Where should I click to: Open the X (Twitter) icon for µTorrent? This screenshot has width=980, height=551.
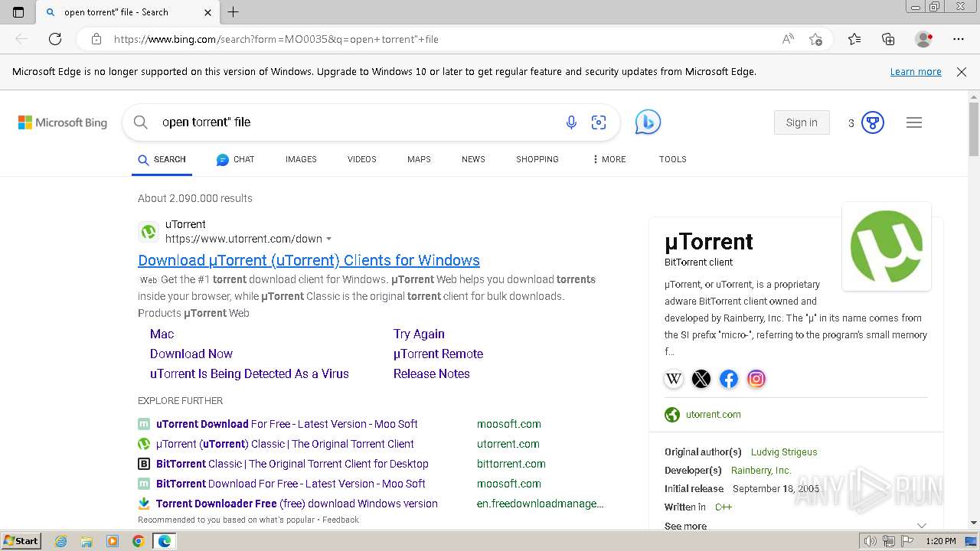(x=701, y=379)
